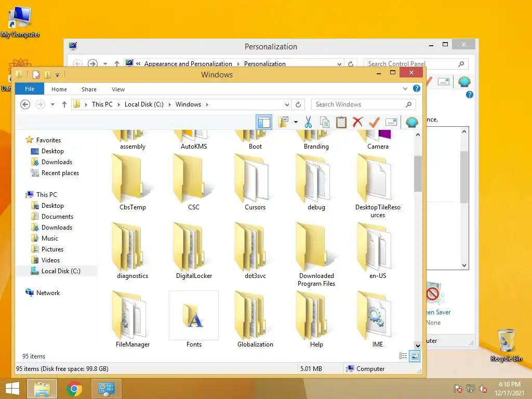The width and height of the screenshot is (532, 399).
Task: Go up one level in Windows explorer
Action: click(x=64, y=104)
